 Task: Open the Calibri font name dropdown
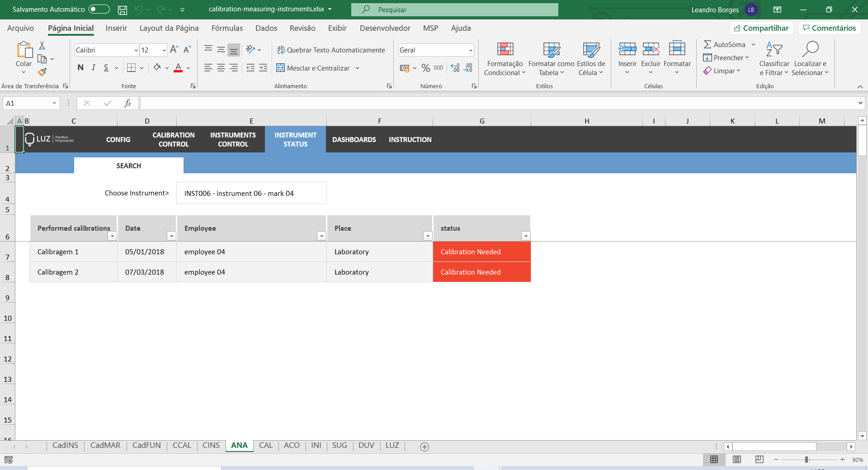point(136,50)
